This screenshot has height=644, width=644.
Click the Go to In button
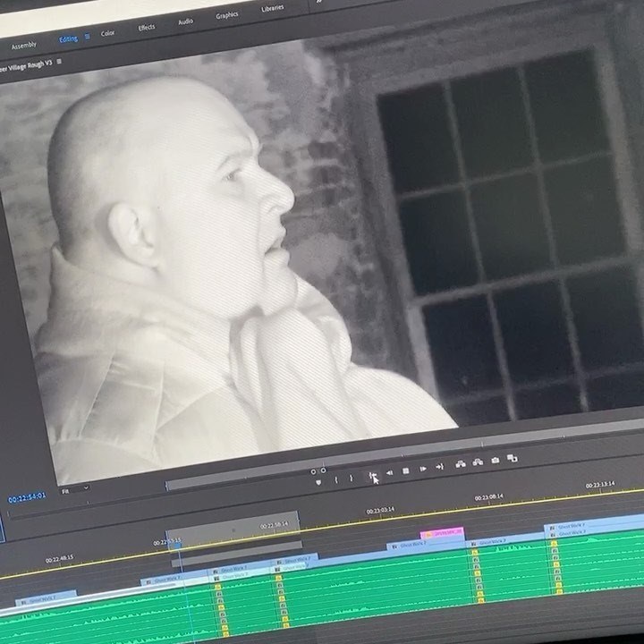coord(372,476)
